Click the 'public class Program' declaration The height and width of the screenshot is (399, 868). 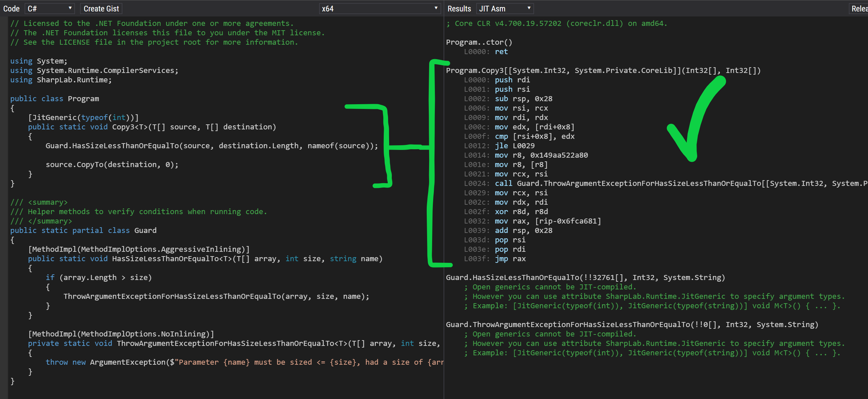(54, 98)
